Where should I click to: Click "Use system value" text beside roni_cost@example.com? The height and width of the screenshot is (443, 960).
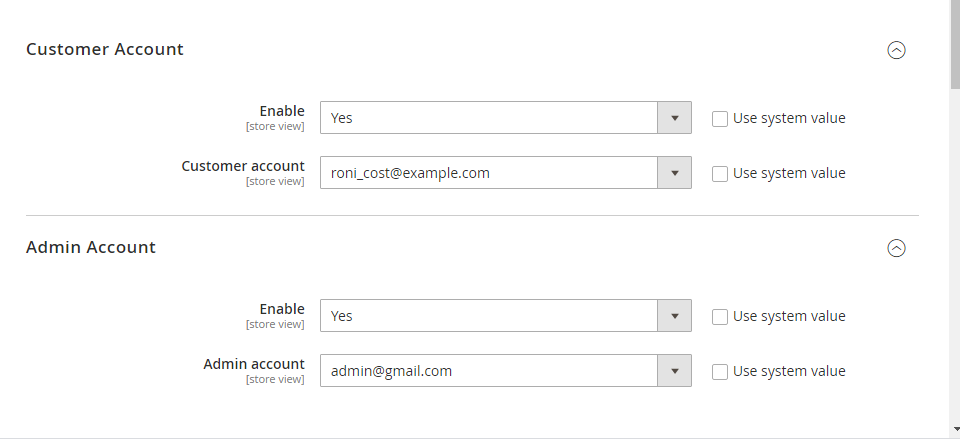coord(789,173)
